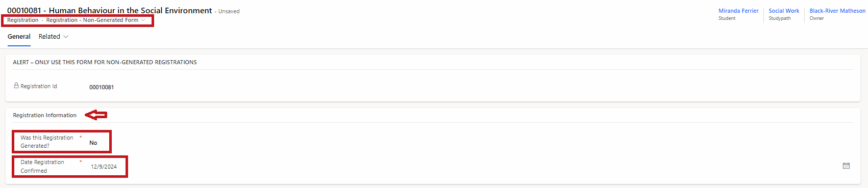This screenshot has width=868, height=188.
Task: Expand the Related tab dropdown
Action: (66, 37)
